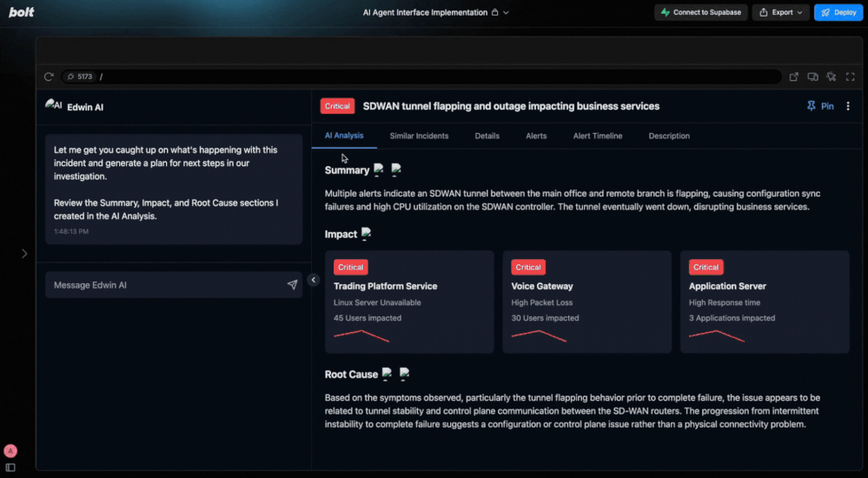Open the Alert Timeline tab

click(597, 136)
